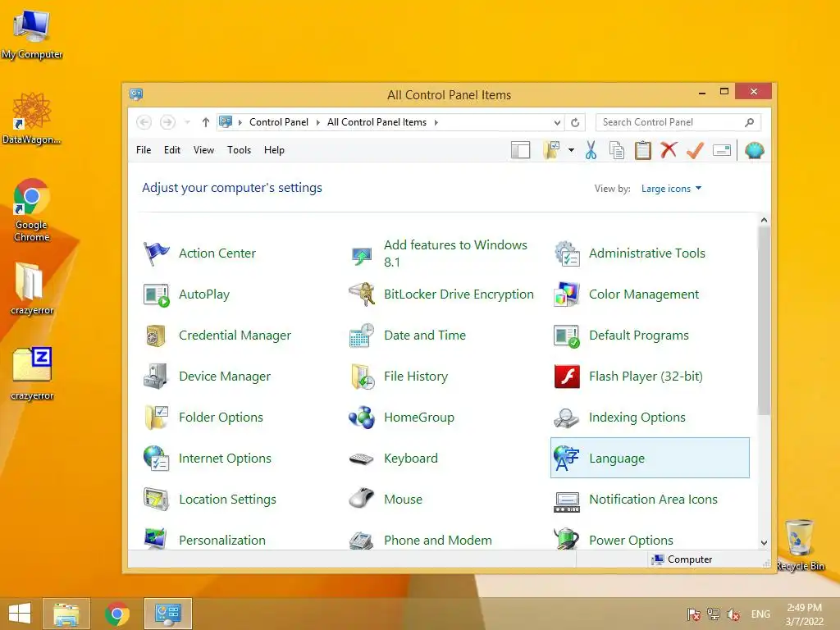Image resolution: width=840 pixels, height=630 pixels.
Task: Open Add features to Windows 8.1 link
Action: 455,253
